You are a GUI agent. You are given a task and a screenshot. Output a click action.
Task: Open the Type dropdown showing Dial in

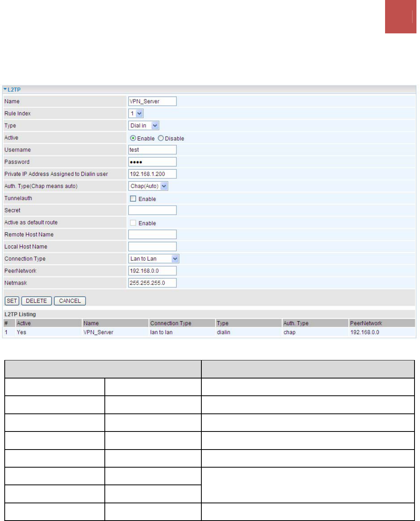click(144, 126)
